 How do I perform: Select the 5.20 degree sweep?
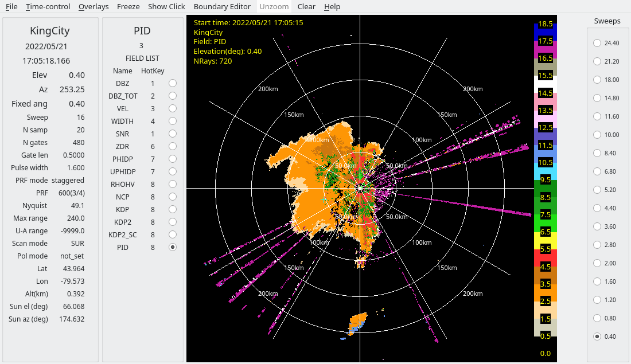tap(597, 190)
